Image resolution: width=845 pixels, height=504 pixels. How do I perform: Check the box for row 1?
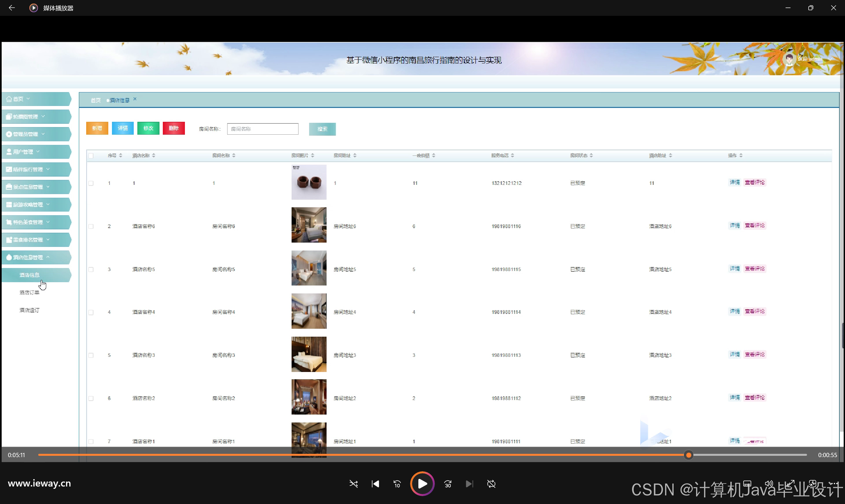tap(91, 184)
